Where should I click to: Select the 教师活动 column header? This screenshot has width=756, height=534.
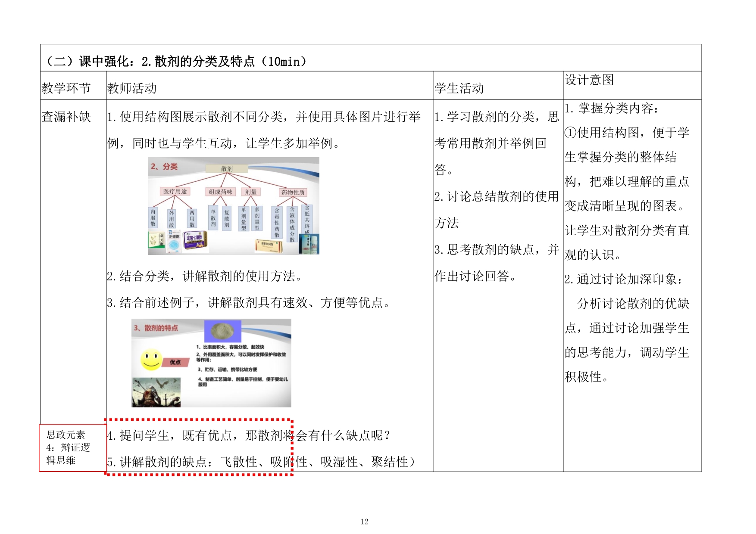click(132, 88)
